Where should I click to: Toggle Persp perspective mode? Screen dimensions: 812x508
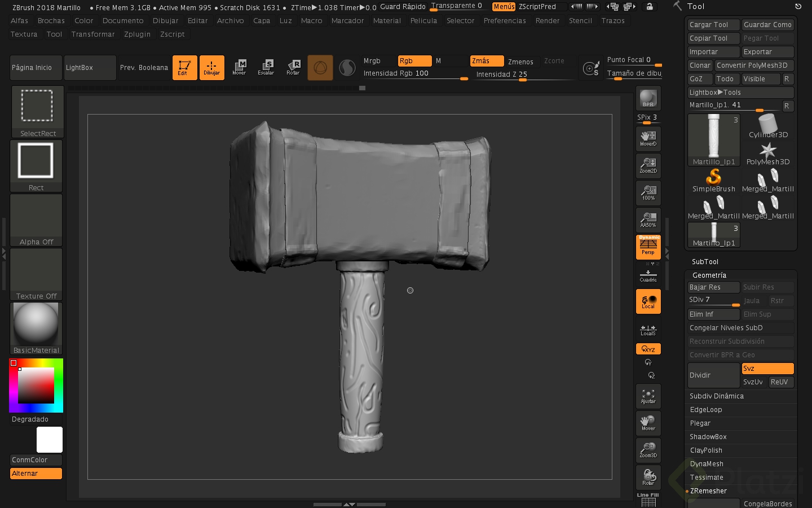(648, 247)
